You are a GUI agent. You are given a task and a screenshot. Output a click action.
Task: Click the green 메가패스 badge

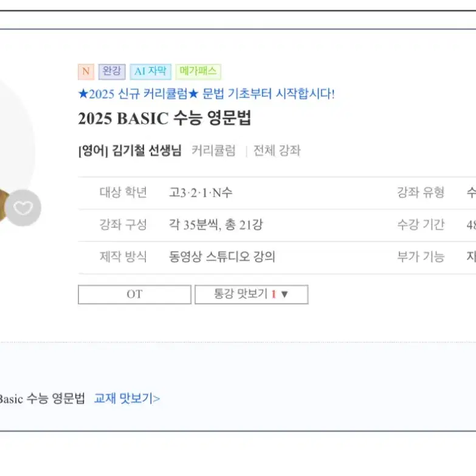[198, 72]
